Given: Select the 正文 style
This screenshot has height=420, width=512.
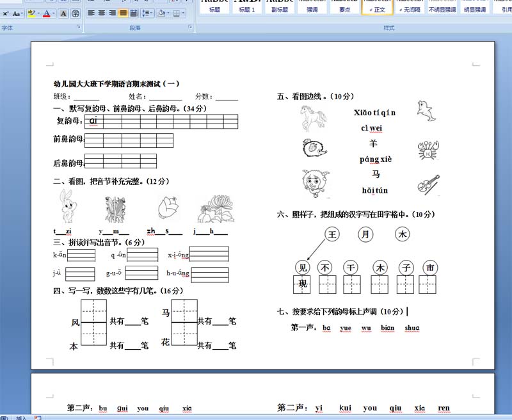Looking at the screenshot, I should pyautogui.click(x=377, y=7).
